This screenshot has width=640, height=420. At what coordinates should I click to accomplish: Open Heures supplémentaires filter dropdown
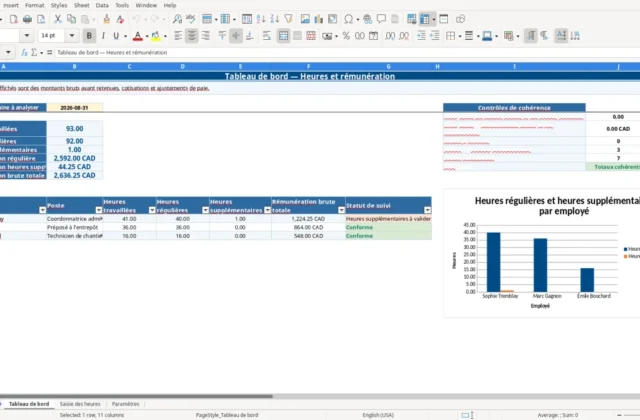267,210
